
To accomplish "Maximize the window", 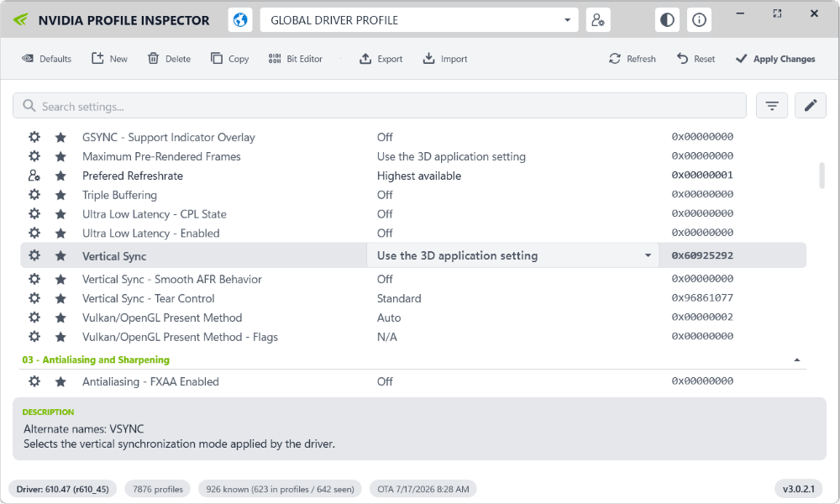I will pos(777,13).
